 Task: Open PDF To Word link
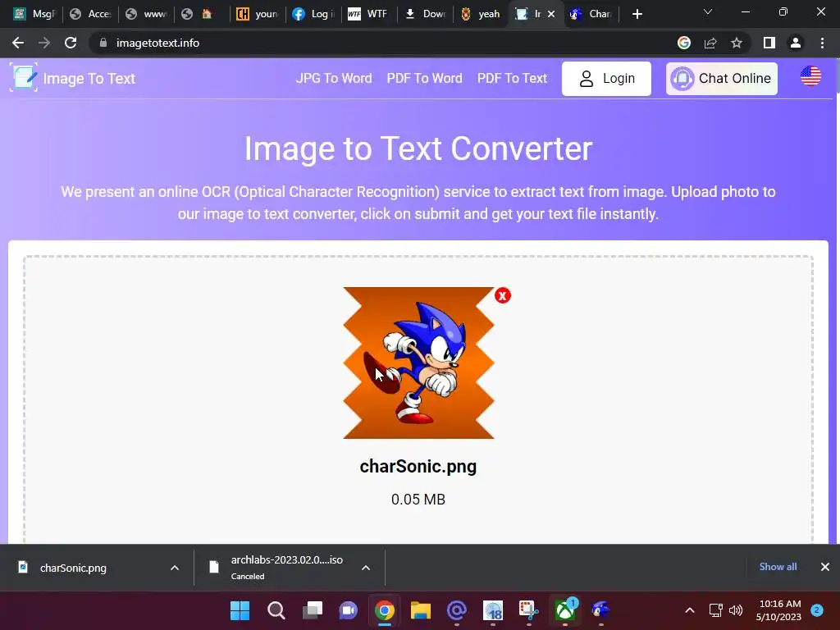tap(424, 78)
